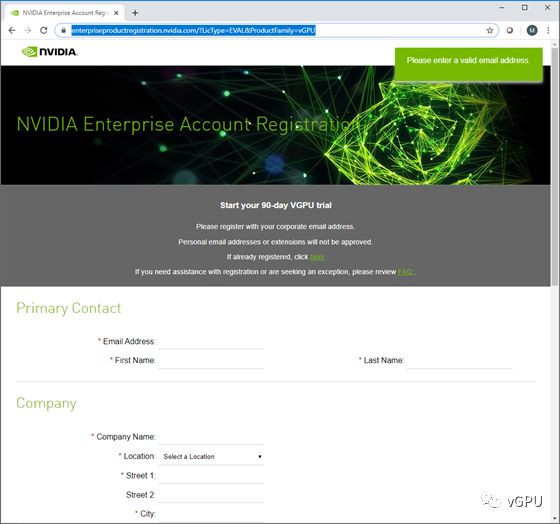Open a new tab with plus button
This screenshot has width=560, height=524.
pos(135,13)
